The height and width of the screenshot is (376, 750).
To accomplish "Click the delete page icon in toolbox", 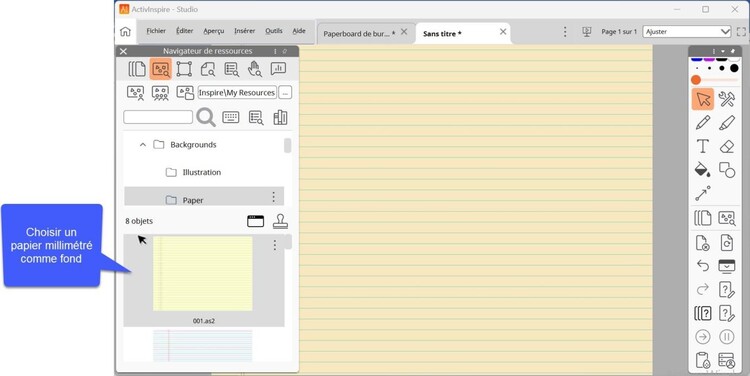I will tap(702, 243).
